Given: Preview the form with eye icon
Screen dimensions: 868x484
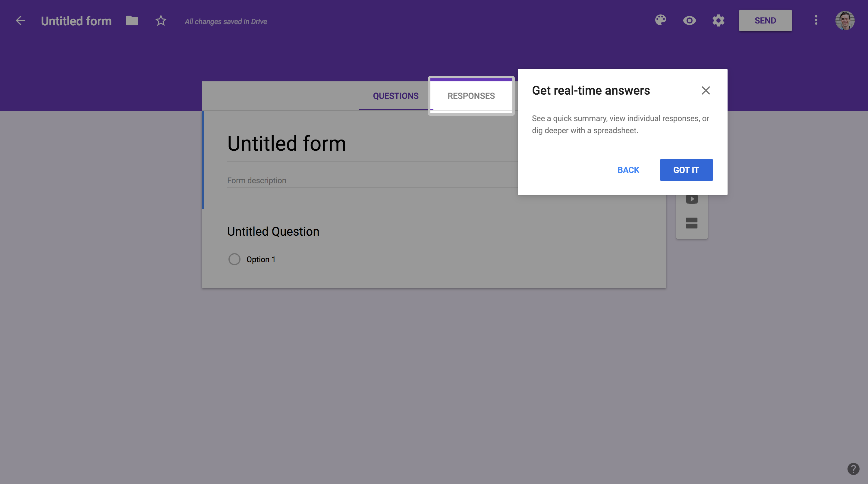Looking at the screenshot, I should [689, 20].
